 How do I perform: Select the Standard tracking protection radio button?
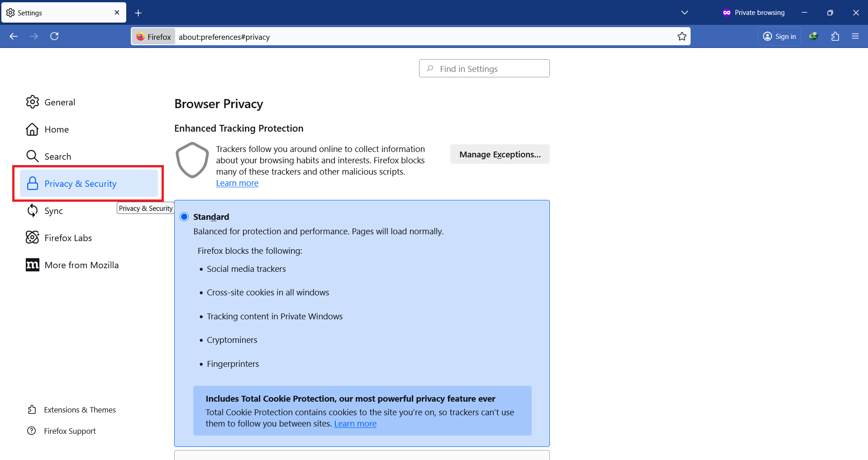pyautogui.click(x=184, y=217)
